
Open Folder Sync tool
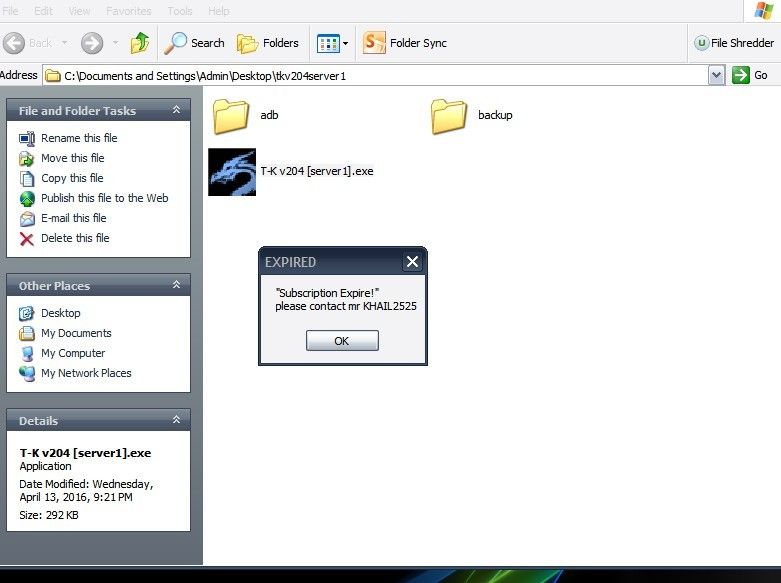(405, 43)
